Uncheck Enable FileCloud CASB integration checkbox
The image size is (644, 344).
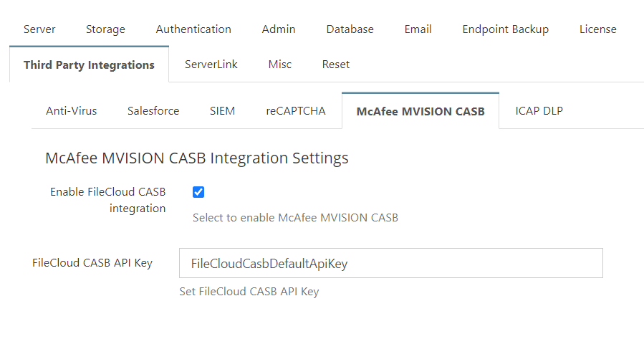(198, 192)
